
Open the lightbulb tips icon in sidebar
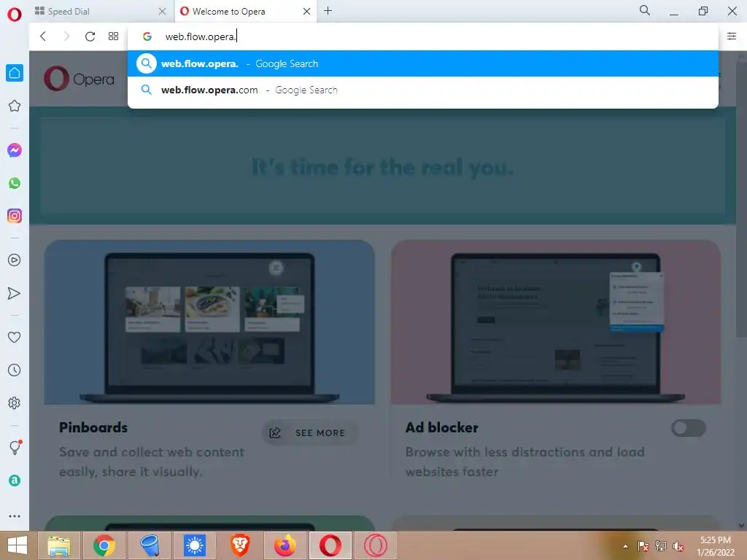tap(15, 447)
